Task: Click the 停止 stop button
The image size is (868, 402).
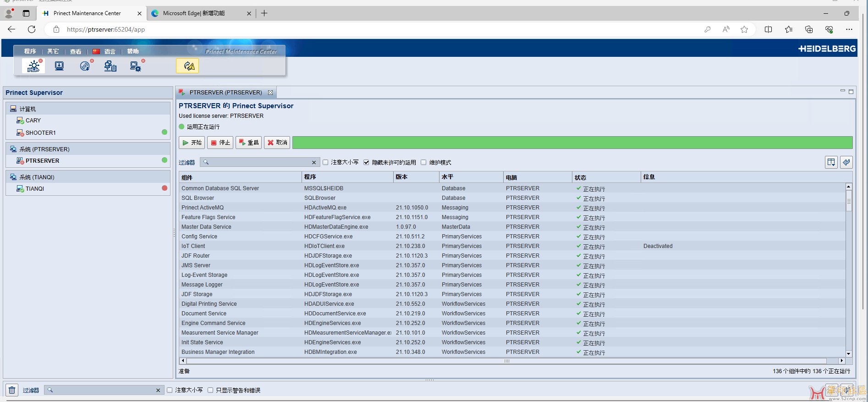Action: 220,143
